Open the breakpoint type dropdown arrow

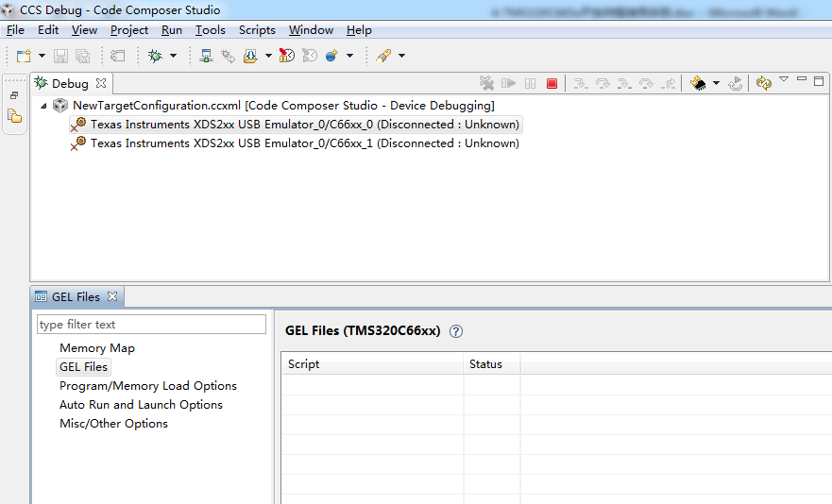(x=349, y=56)
